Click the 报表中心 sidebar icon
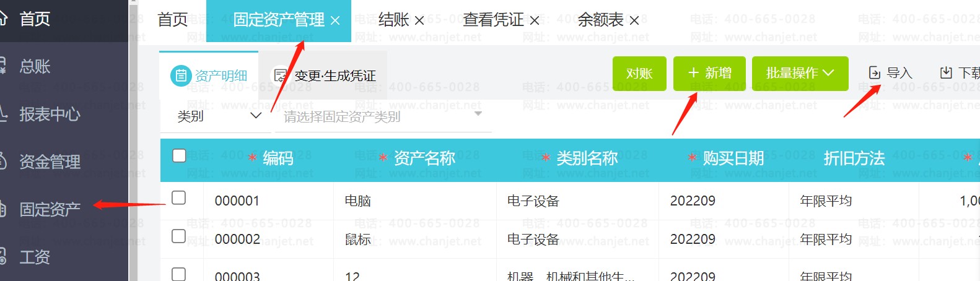980x281 pixels. [3, 114]
